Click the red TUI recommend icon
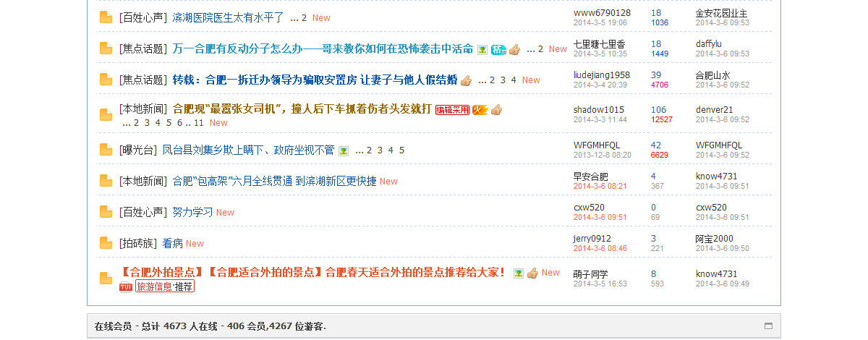The image size is (868, 340). pyautogui.click(x=126, y=287)
